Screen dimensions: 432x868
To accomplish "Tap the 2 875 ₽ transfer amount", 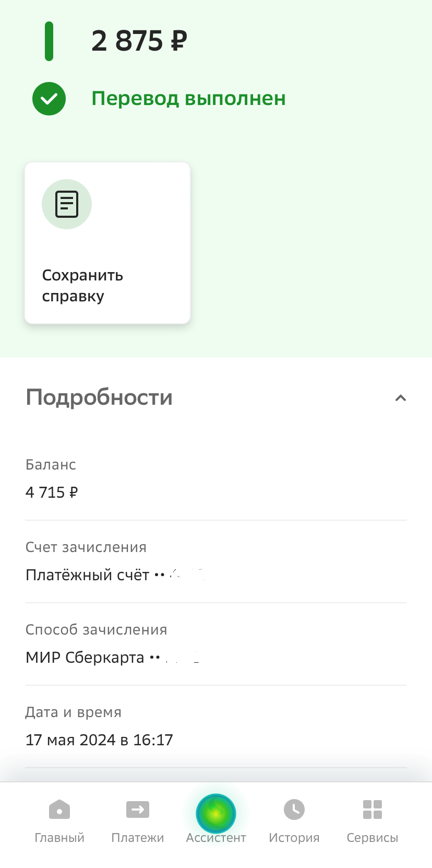I will pyautogui.click(x=139, y=41).
